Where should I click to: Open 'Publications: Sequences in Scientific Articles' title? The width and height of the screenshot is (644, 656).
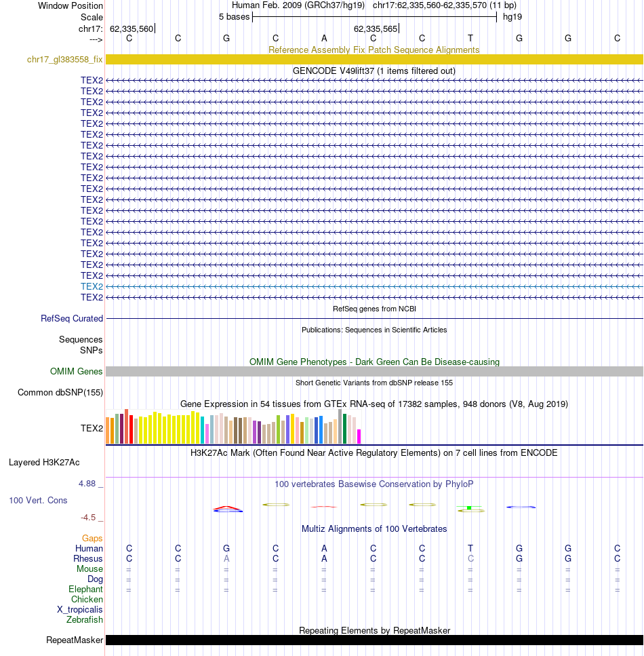tap(374, 330)
